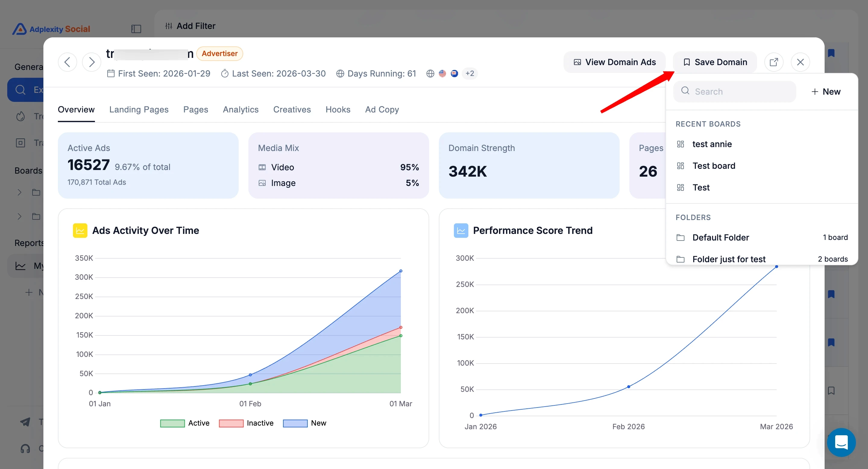868x469 pixels.
Task: Open the Creatives tab
Action: click(x=292, y=109)
